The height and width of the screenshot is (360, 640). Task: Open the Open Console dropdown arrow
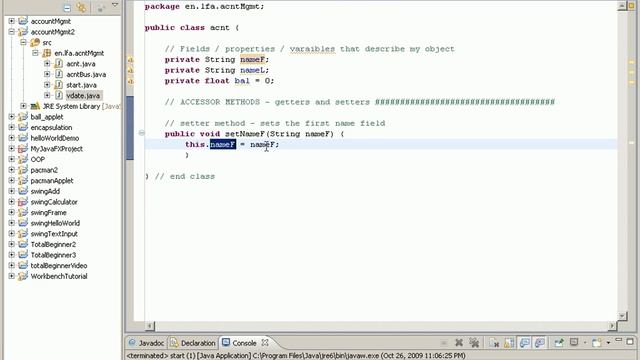608,343
